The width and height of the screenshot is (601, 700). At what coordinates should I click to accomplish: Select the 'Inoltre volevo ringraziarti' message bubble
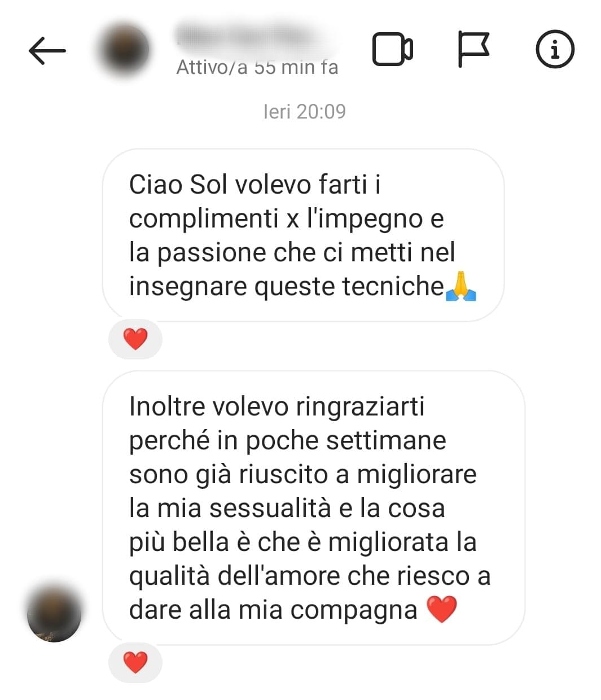pyautogui.click(x=314, y=508)
